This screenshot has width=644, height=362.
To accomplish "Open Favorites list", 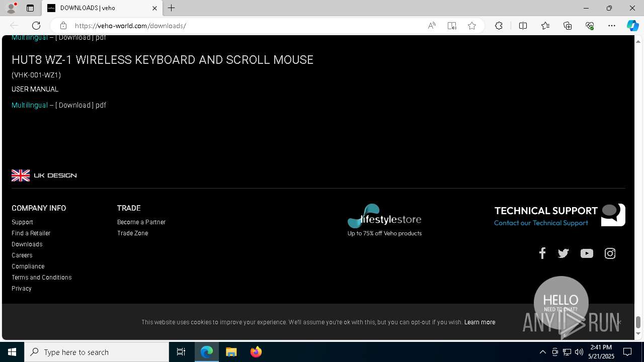I will 545,26.
